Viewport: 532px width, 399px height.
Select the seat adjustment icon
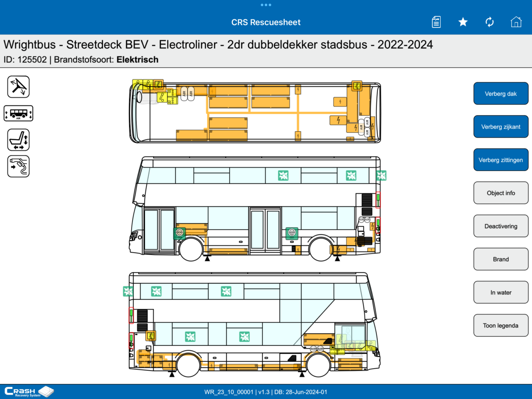coord(19,140)
